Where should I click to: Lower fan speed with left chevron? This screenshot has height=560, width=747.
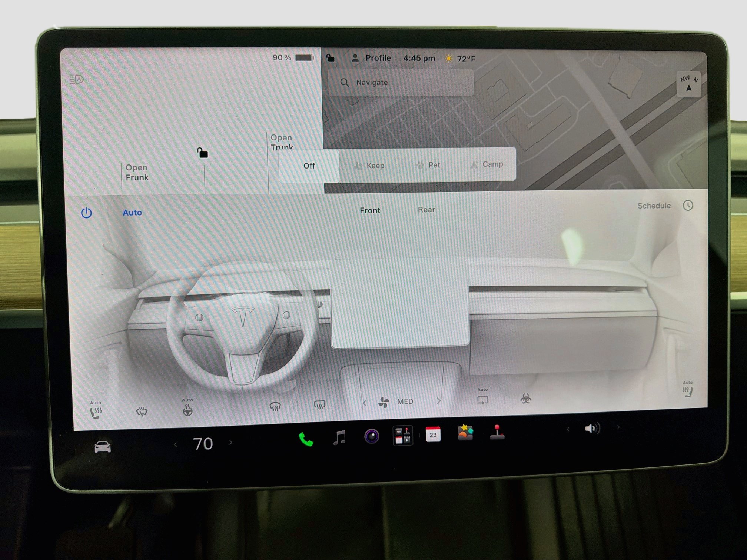point(365,403)
